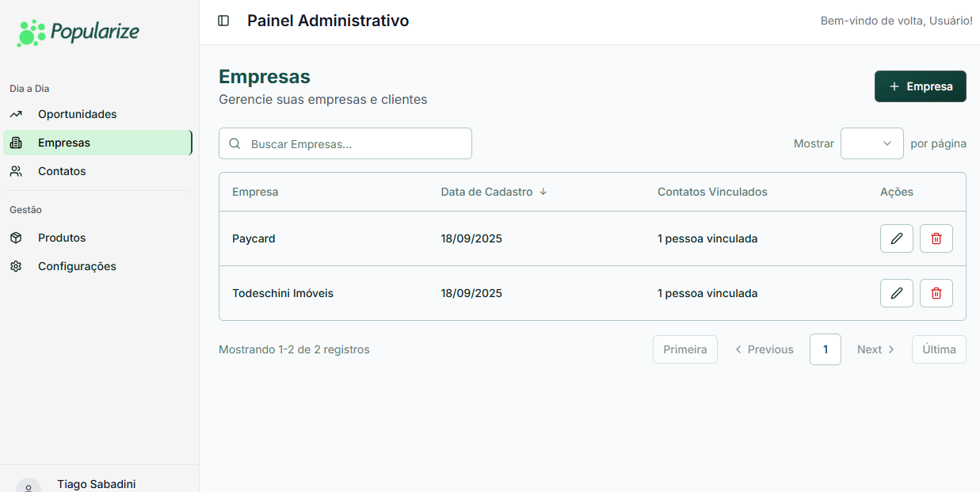
Task: Click the user avatar icon
Action: (29, 485)
